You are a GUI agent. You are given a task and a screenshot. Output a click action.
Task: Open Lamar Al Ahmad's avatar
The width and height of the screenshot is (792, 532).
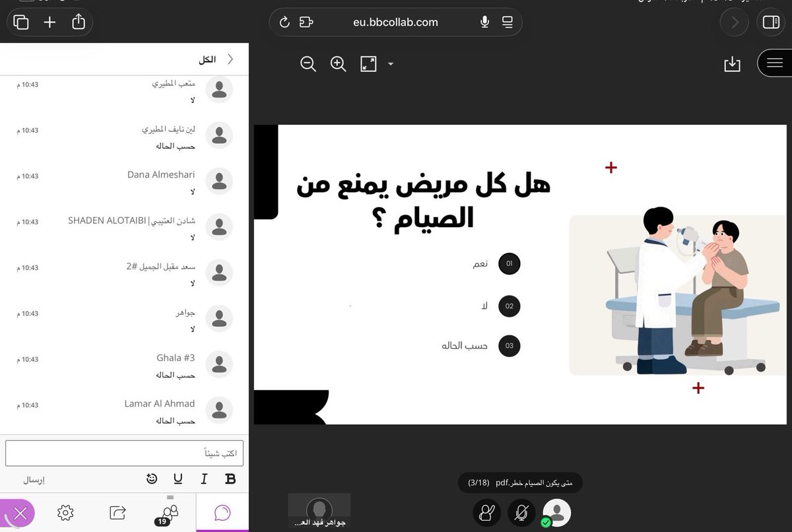click(x=219, y=409)
